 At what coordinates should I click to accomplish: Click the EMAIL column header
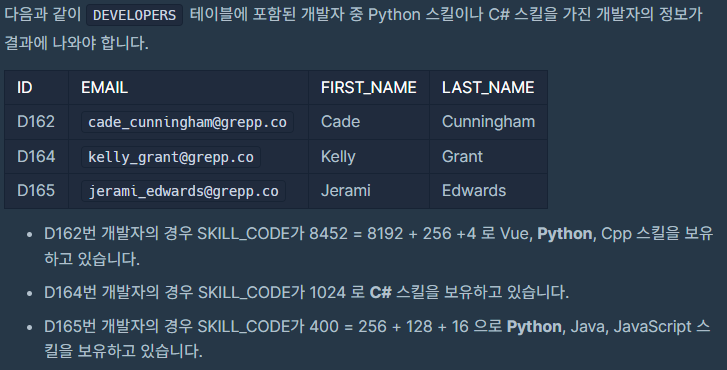point(104,87)
